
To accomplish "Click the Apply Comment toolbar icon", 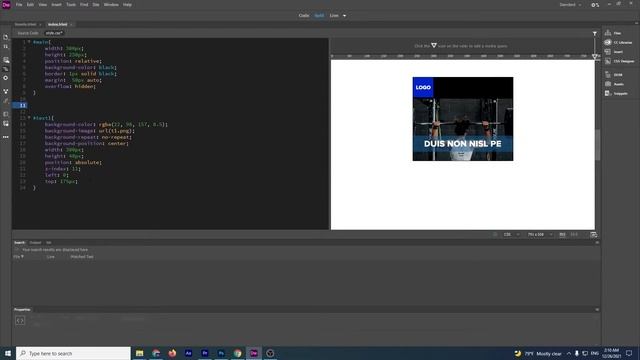I will 6,114.
